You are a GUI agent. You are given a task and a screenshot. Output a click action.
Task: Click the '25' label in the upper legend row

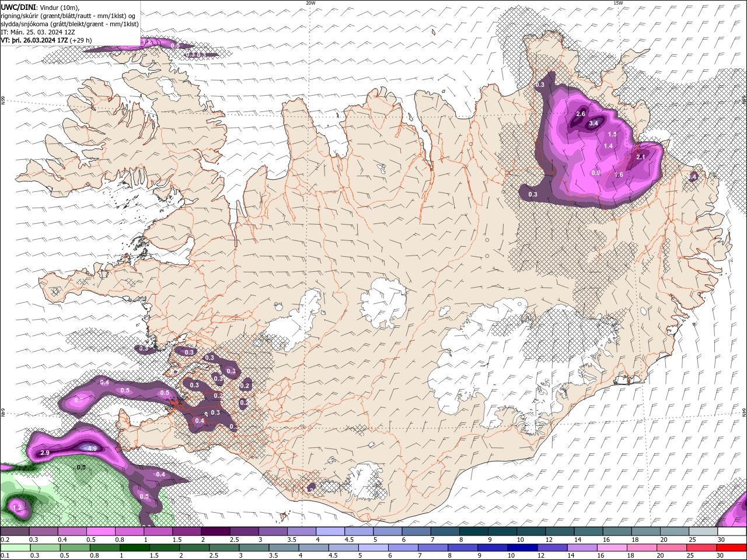coord(693,540)
